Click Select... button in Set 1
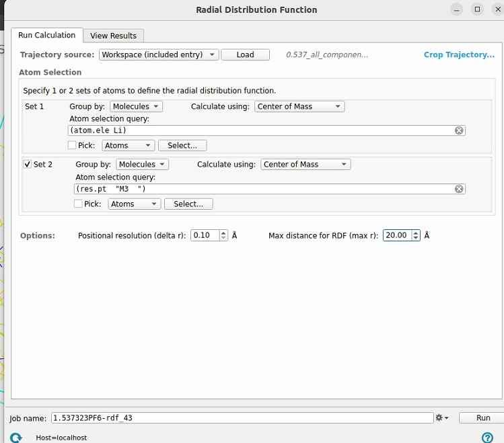Screen dimensions: 504x443 [182, 145]
